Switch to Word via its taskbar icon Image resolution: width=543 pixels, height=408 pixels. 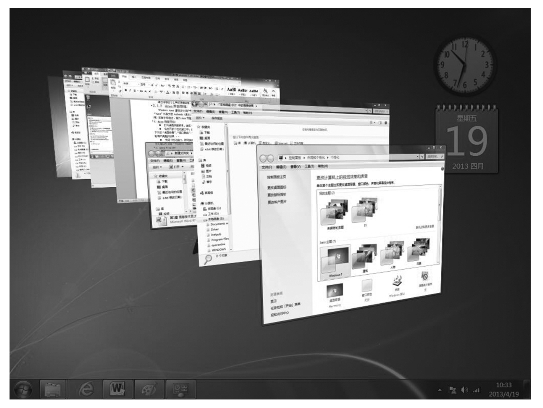point(117,389)
